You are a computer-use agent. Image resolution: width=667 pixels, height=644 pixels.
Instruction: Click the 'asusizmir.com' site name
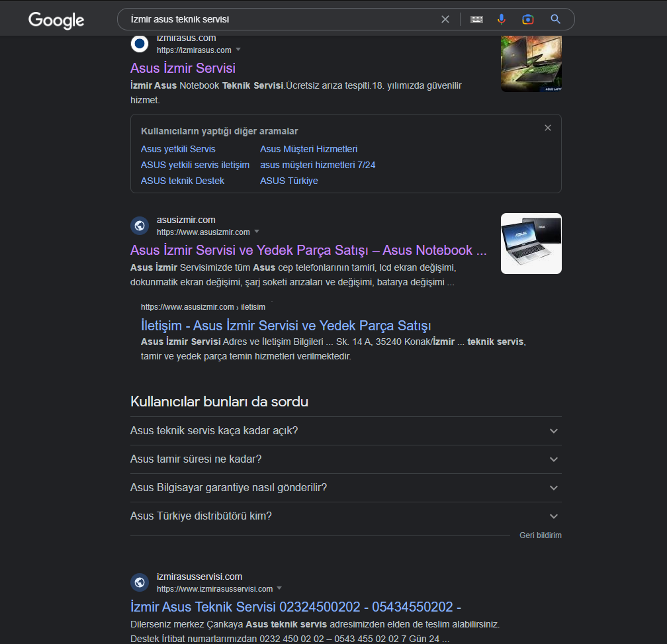pos(186,220)
